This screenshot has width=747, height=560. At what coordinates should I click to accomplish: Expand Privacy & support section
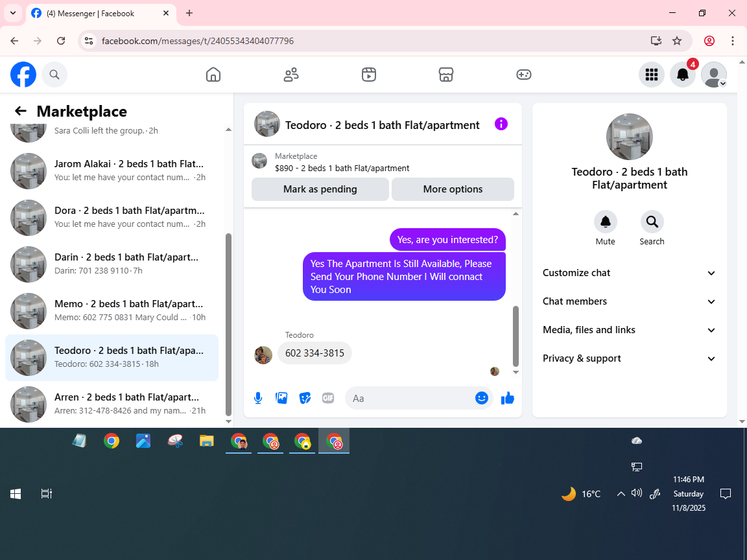coord(630,358)
